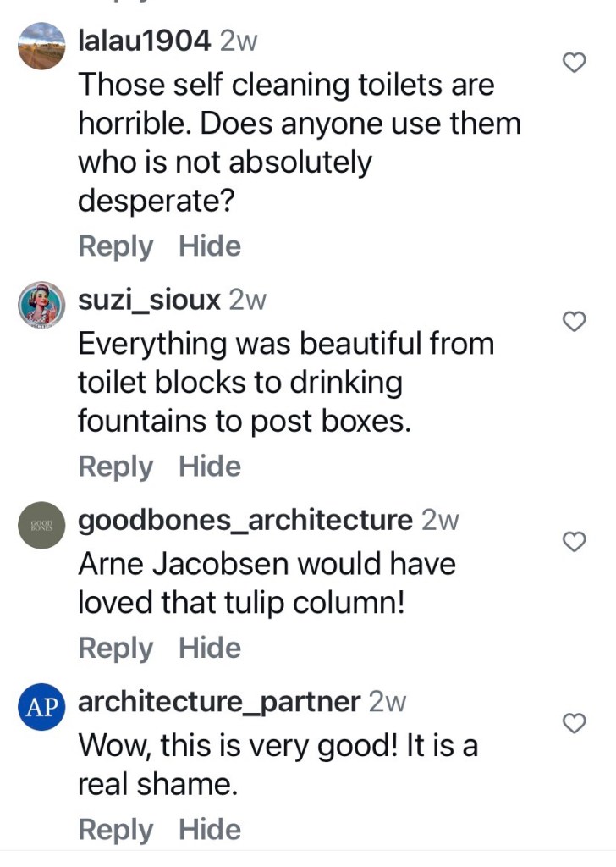Open goodbones_architecture's profile avatar

(41, 526)
